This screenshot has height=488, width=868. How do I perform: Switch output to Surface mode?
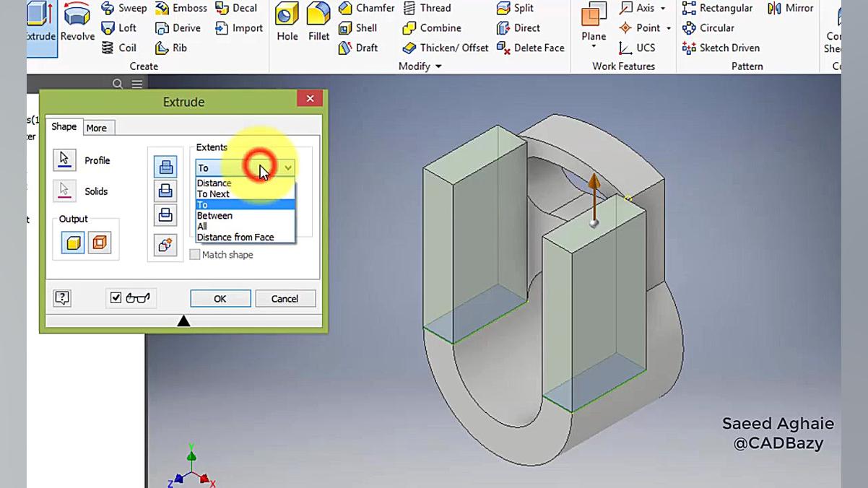100,243
